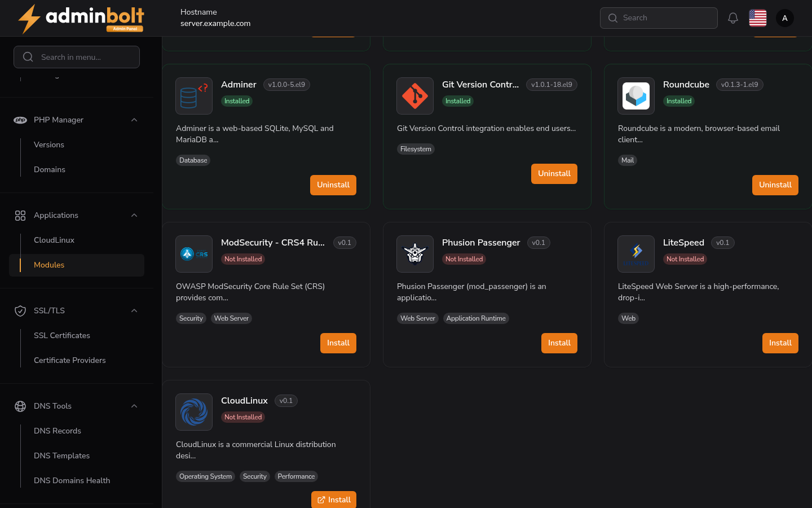Click the Application Runtime tag

476,318
